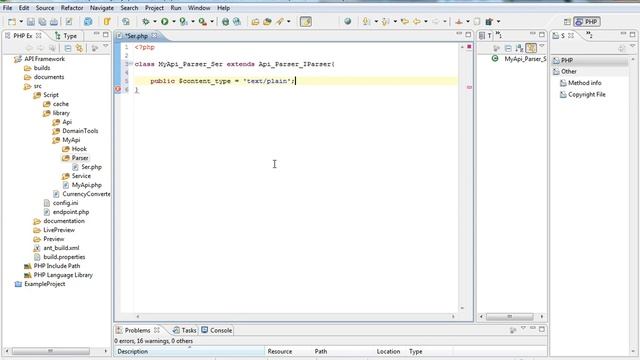The height and width of the screenshot is (360, 640).
Task: Toggle highlighted filter button in Outline toolbar
Action: (x=531, y=49)
